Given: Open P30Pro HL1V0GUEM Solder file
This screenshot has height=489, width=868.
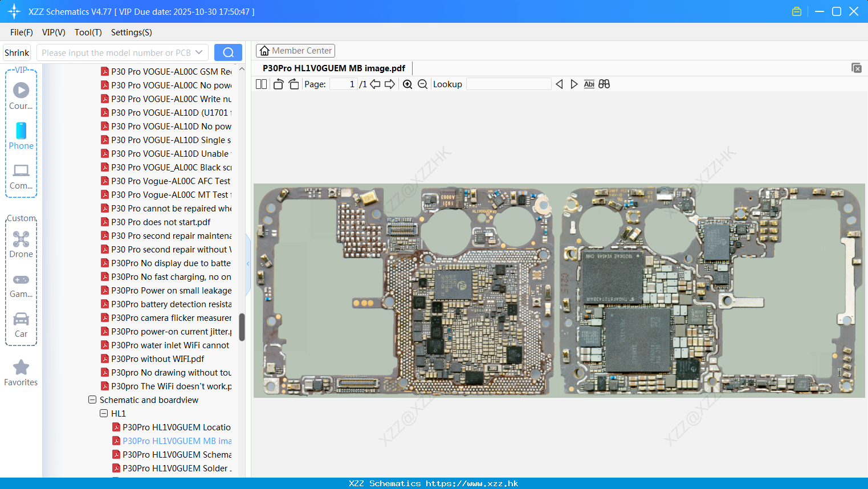Looking at the screenshot, I should click(172, 468).
